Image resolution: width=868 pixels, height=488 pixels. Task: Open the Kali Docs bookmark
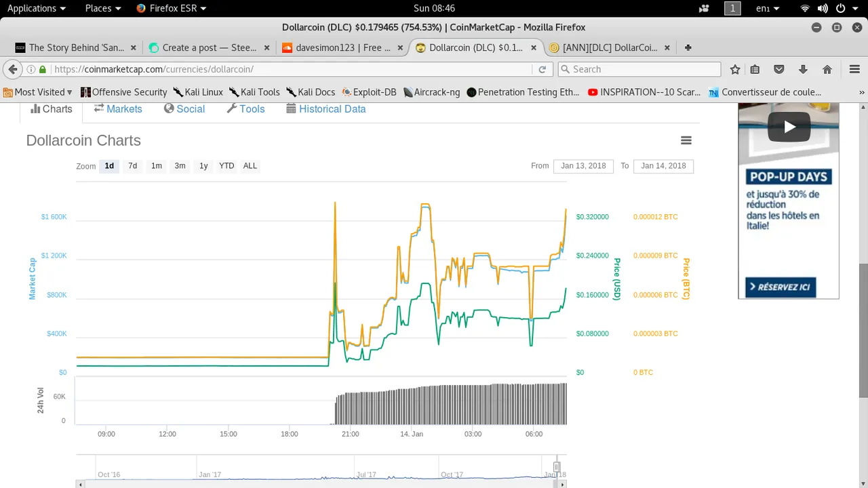tap(311, 92)
